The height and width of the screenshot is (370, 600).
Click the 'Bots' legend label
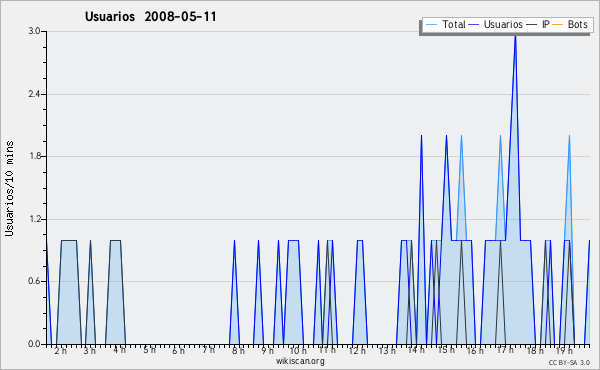tap(577, 24)
